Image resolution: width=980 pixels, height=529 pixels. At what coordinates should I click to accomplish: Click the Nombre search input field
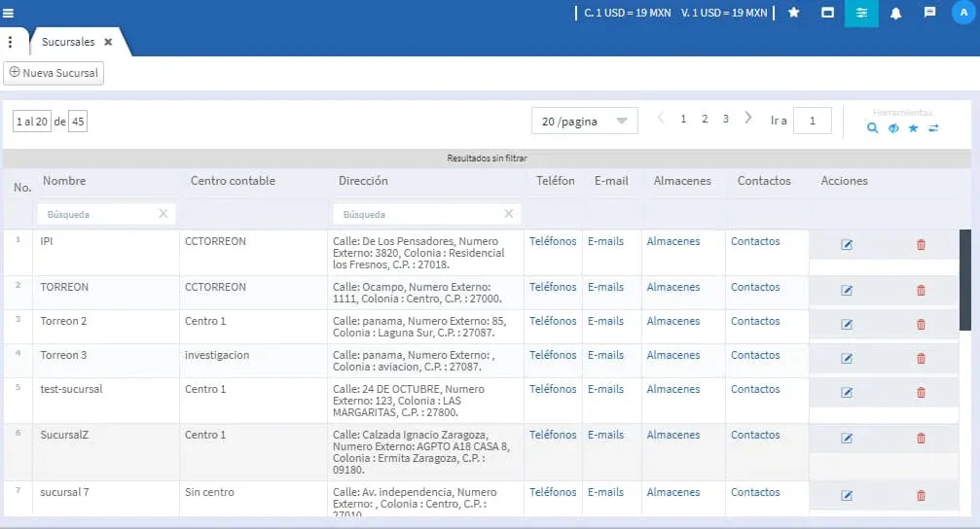coord(97,214)
